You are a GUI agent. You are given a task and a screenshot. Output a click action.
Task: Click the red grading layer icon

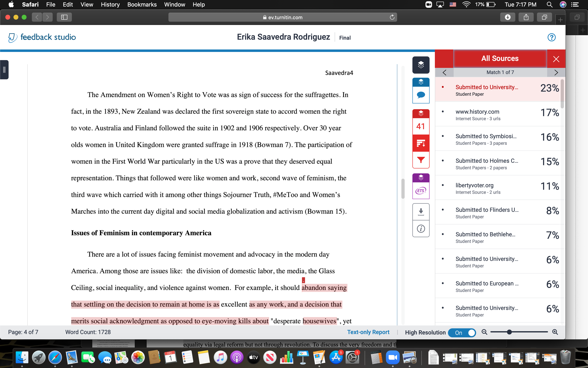click(x=421, y=113)
